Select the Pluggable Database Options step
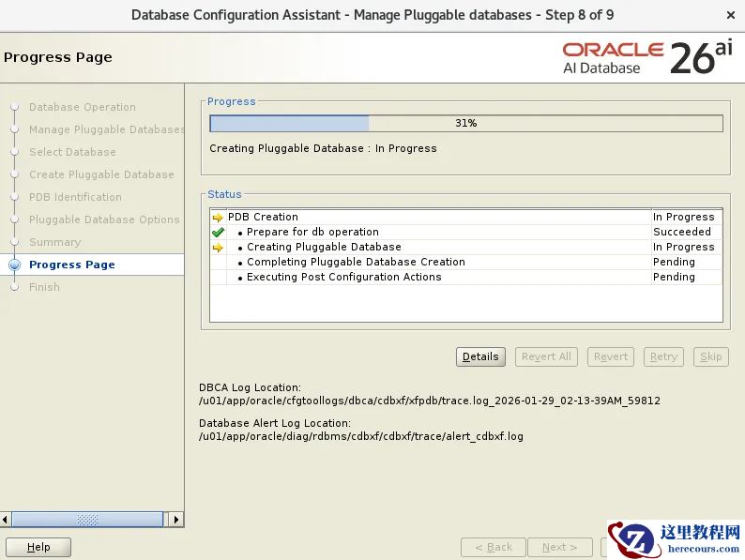Viewport: 745px width, 560px height. click(x=104, y=219)
